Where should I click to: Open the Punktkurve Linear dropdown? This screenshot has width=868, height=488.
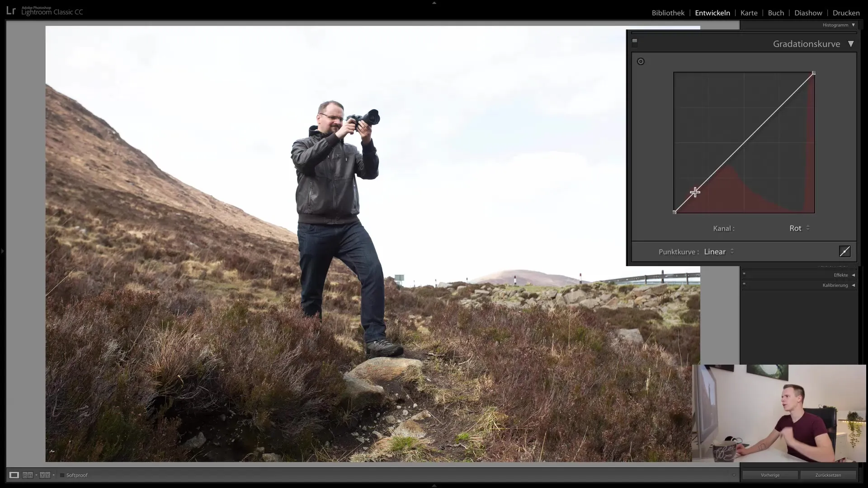(x=719, y=252)
